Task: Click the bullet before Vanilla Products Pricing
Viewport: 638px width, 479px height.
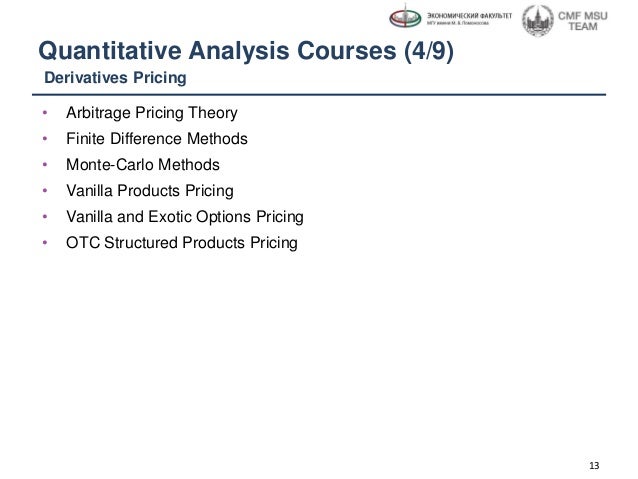Action: pyautogui.click(x=45, y=190)
